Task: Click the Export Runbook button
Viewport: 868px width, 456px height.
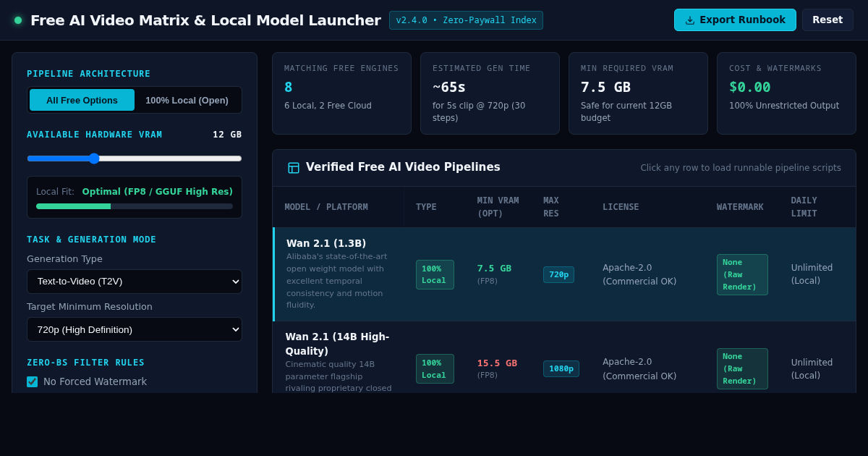Action: click(735, 20)
